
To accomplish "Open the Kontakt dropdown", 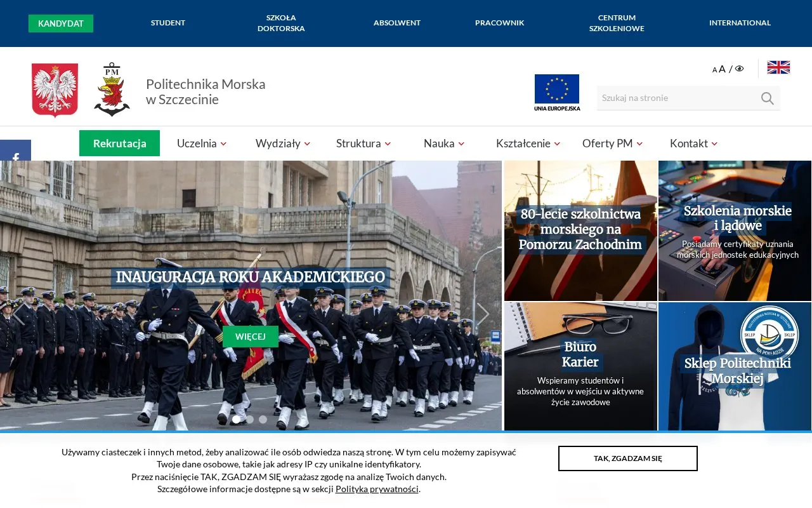I will click(x=693, y=144).
